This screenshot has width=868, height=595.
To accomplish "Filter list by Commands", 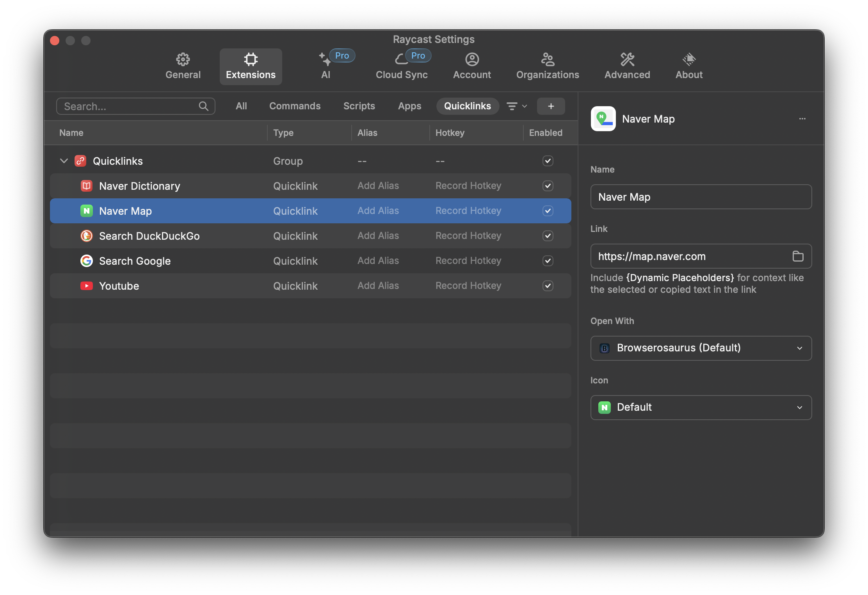I will [x=295, y=106].
